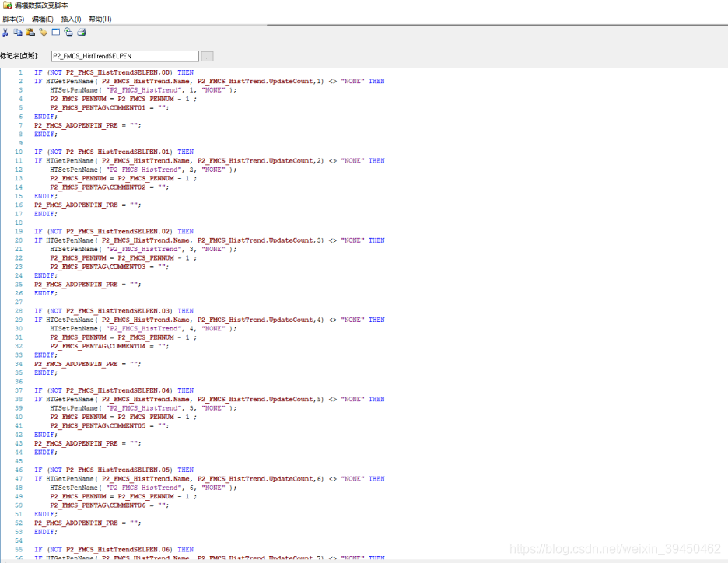Click line 39 HTSetPenName pen 5 call
The width and height of the screenshot is (728, 563).
143,408
